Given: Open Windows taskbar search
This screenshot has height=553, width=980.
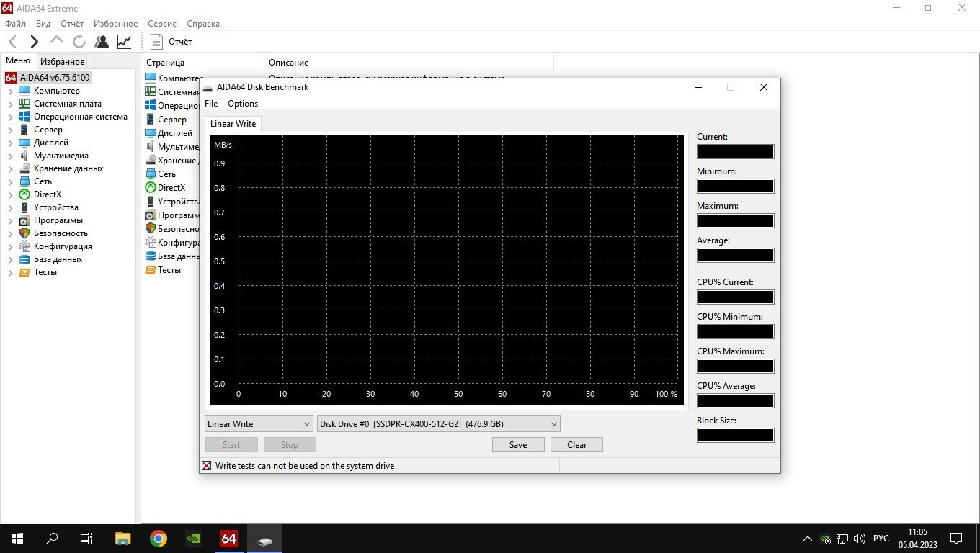Looking at the screenshot, I should click(52, 539).
